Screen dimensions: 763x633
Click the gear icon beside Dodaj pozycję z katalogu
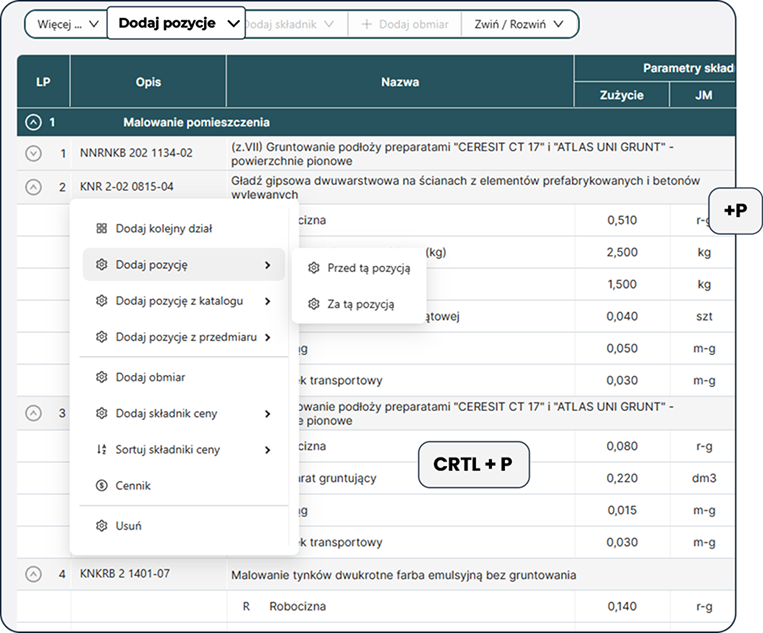coord(101,301)
